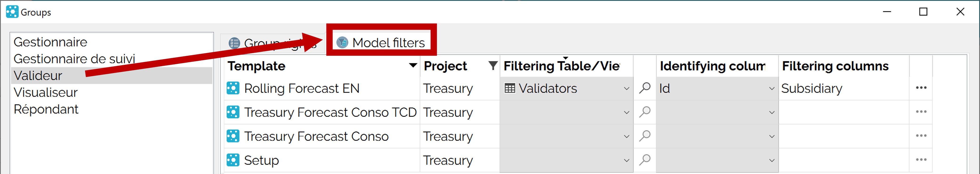This screenshot has height=174, width=980.
Task: Open identifying column dropdown in Setup row
Action: [x=771, y=160]
